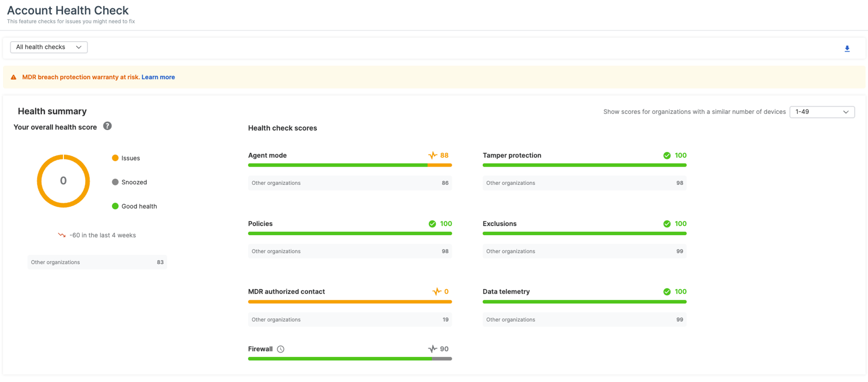This screenshot has height=382, width=868.
Task: Select the Policies health check title
Action: point(260,224)
